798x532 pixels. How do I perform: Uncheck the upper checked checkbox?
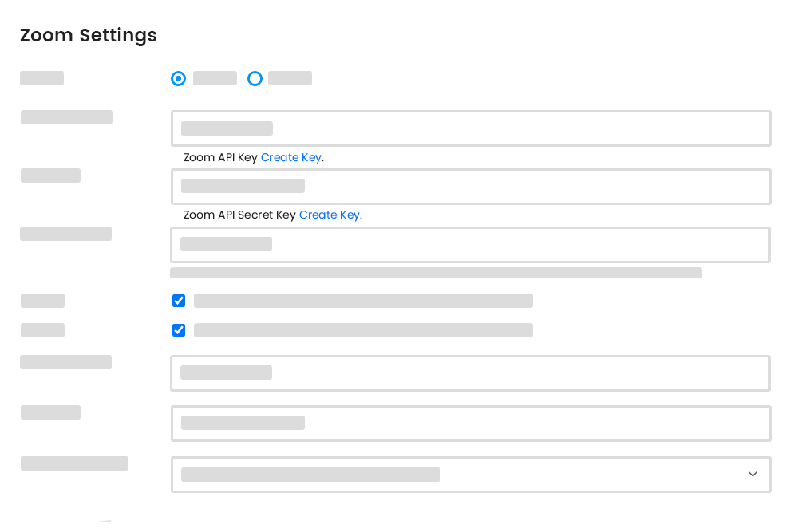[x=178, y=301]
